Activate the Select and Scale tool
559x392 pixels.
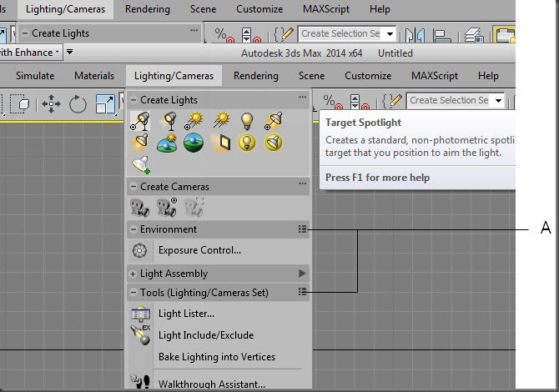click(x=105, y=104)
